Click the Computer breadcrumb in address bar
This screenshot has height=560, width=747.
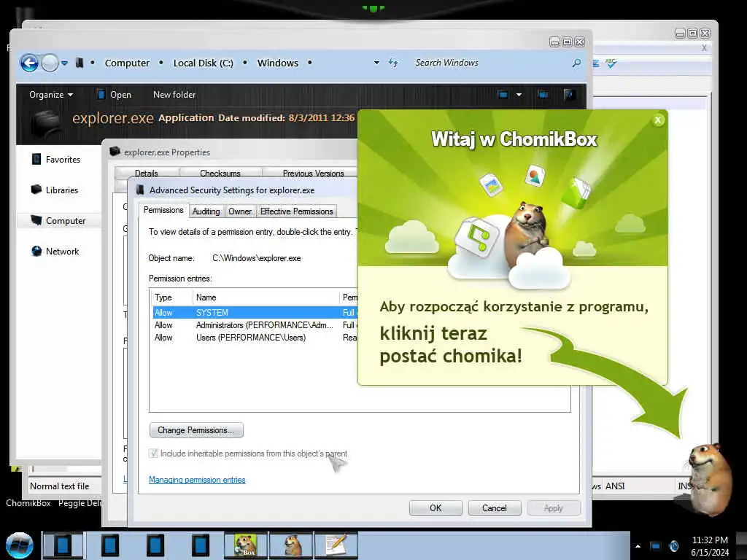coord(127,63)
